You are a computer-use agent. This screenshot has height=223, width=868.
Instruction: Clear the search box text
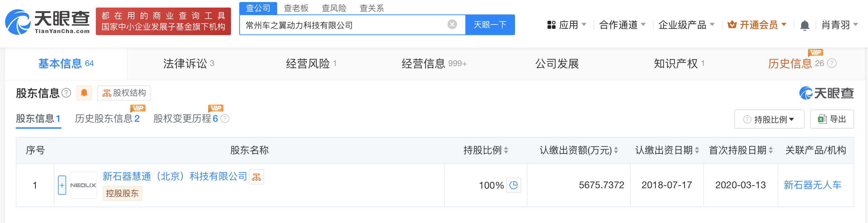click(452, 24)
